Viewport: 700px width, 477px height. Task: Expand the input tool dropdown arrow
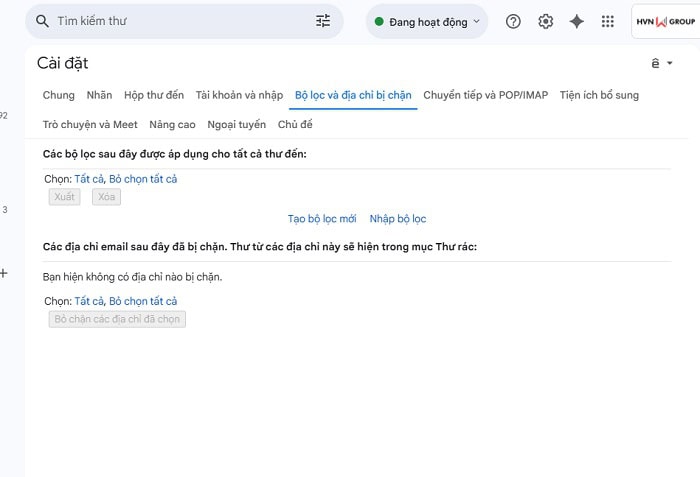click(670, 63)
